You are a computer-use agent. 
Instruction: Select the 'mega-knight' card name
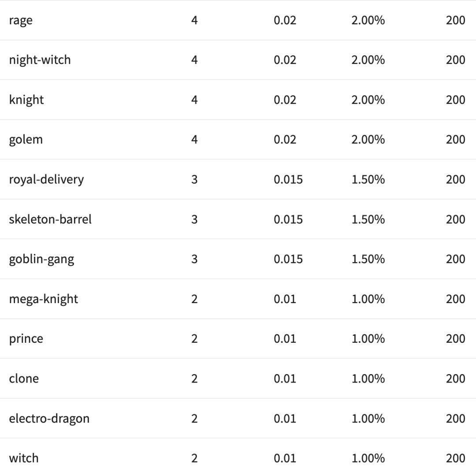(x=44, y=299)
